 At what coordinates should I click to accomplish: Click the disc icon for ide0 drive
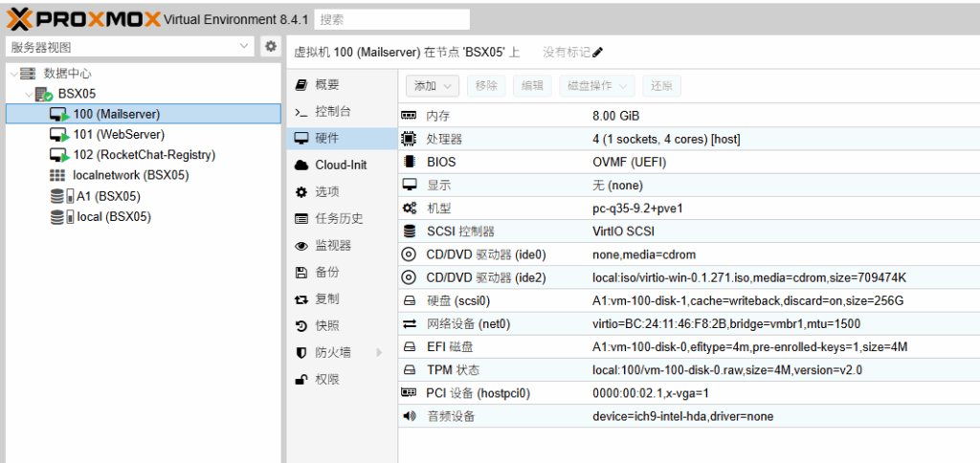pyautogui.click(x=409, y=254)
